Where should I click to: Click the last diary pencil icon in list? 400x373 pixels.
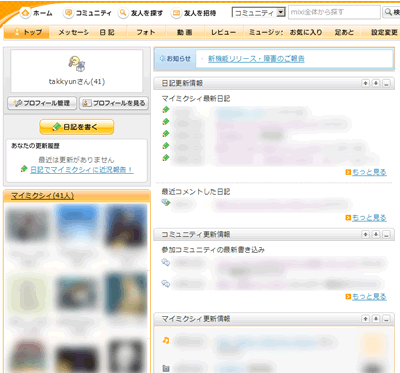(166, 157)
